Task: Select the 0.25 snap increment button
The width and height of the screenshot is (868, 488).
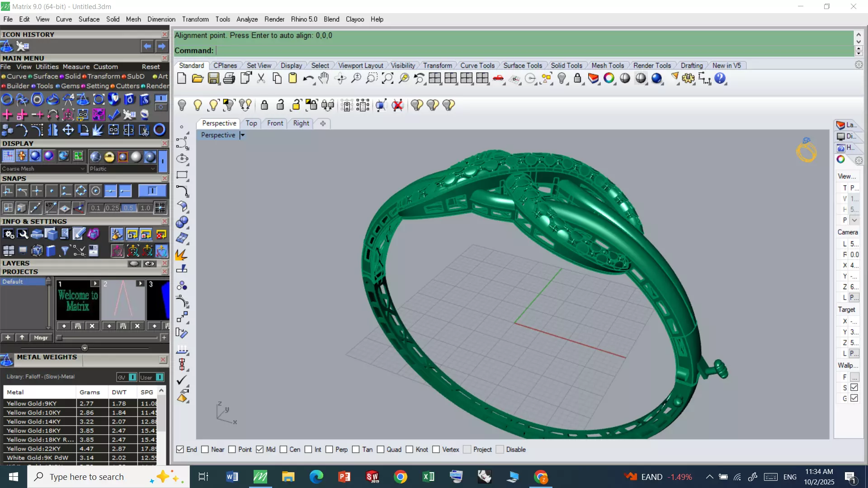Action: (112, 208)
